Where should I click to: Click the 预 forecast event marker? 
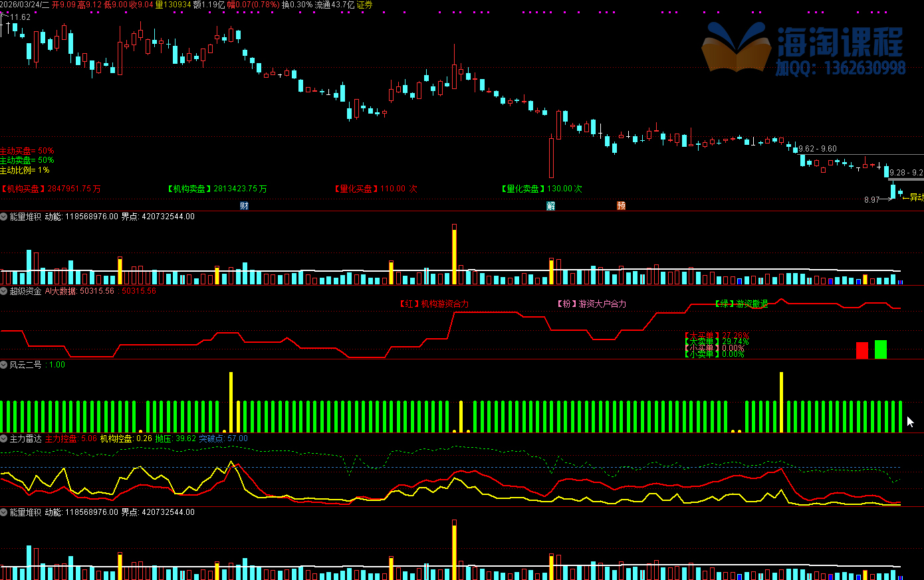(621, 206)
